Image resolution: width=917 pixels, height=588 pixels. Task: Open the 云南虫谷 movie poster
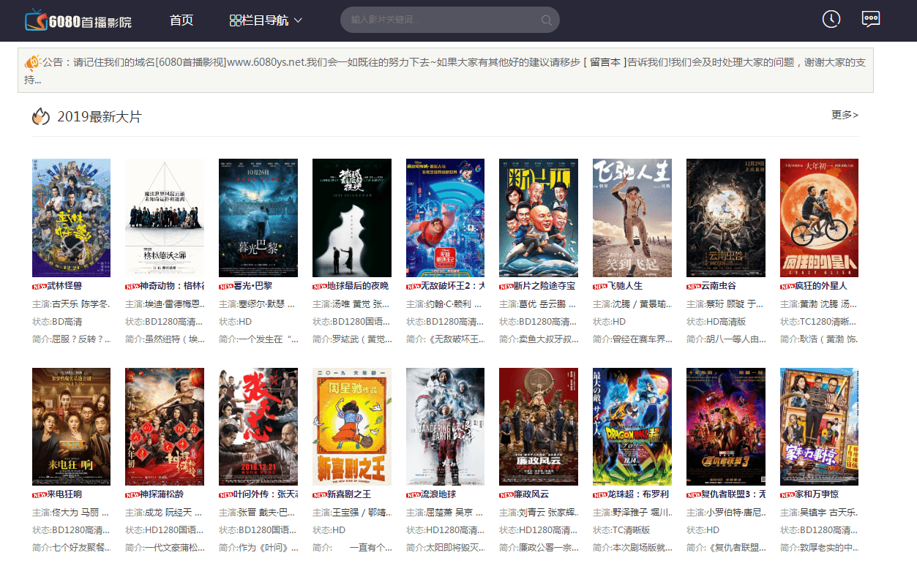(x=726, y=218)
